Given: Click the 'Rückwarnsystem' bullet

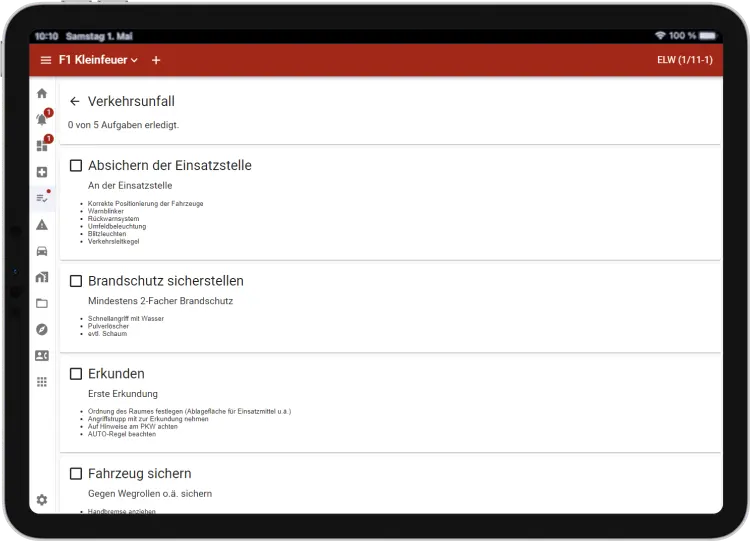Looking at the screenshot, I should point(113,219).
